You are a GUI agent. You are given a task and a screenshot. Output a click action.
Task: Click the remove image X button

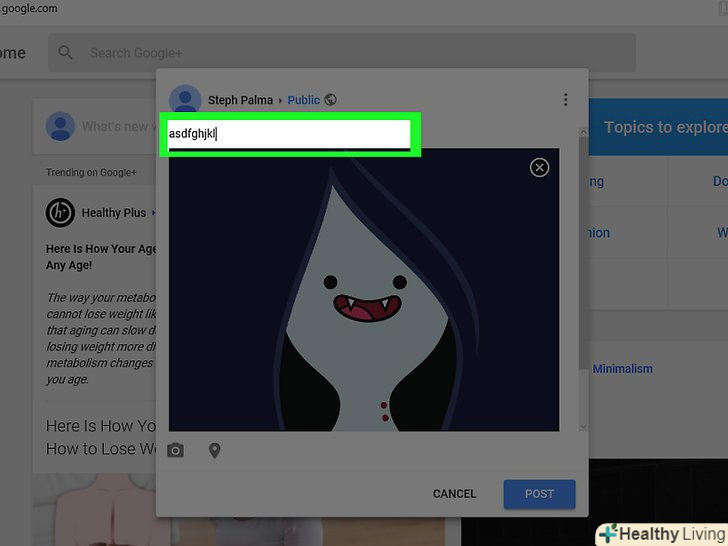click(539, 168)
